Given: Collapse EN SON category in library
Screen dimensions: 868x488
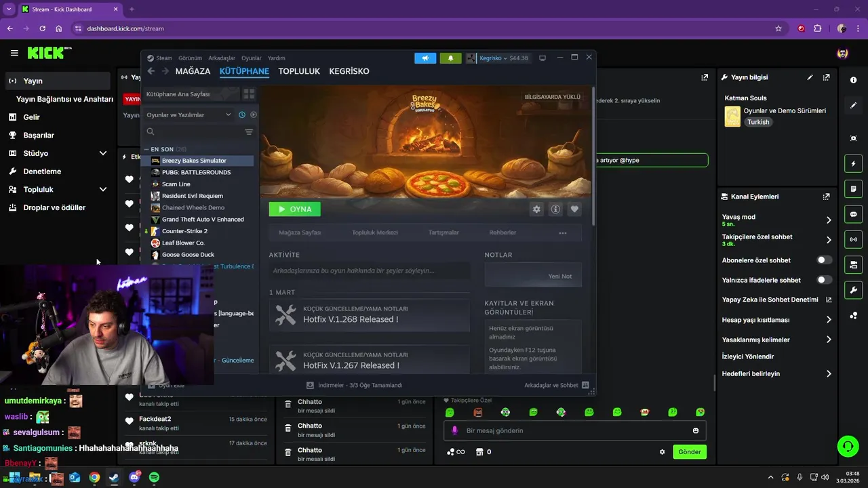Looking at the screenshot, I should pyautogui.click(x=146, y=149).
